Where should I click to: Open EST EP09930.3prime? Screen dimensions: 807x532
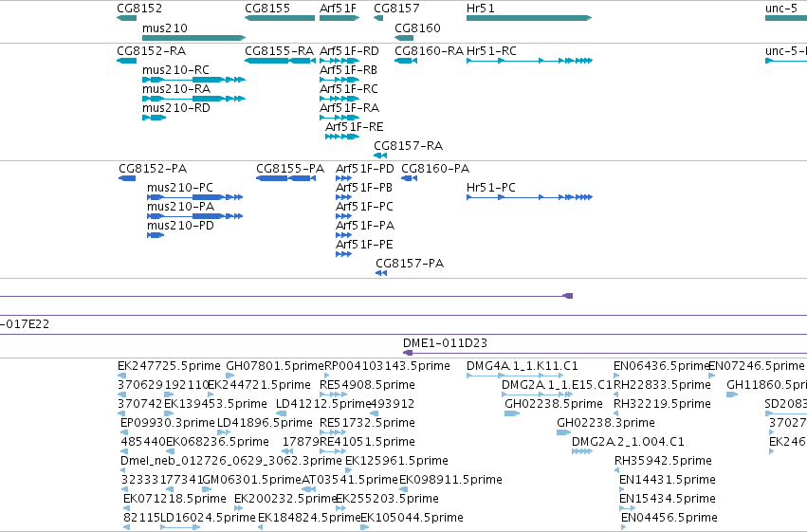(x=167, y=423)
